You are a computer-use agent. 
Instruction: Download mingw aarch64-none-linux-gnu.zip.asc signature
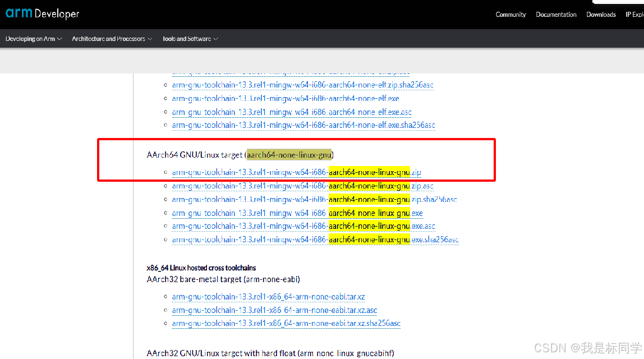tap(303, 186)
